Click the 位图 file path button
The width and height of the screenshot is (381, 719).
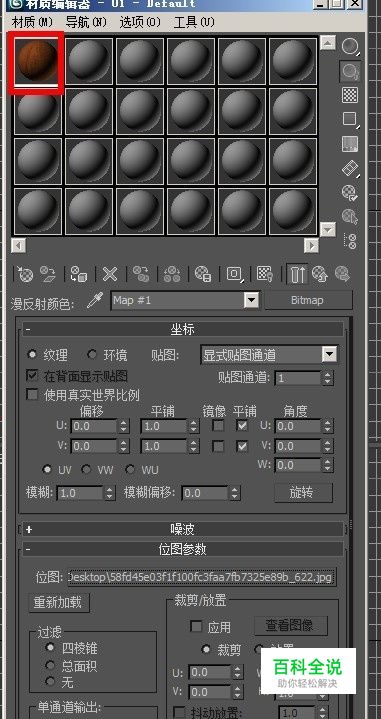(x=202, y=577)
